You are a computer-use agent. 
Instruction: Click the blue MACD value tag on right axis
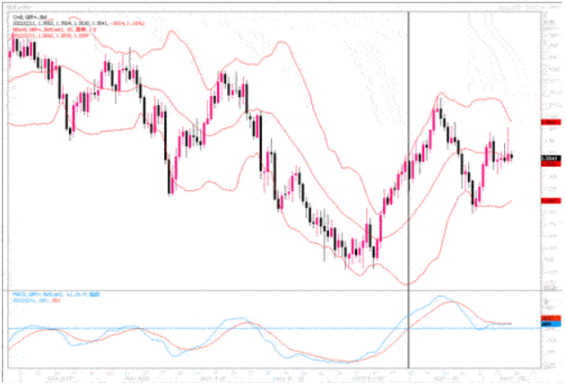(550, 325)
